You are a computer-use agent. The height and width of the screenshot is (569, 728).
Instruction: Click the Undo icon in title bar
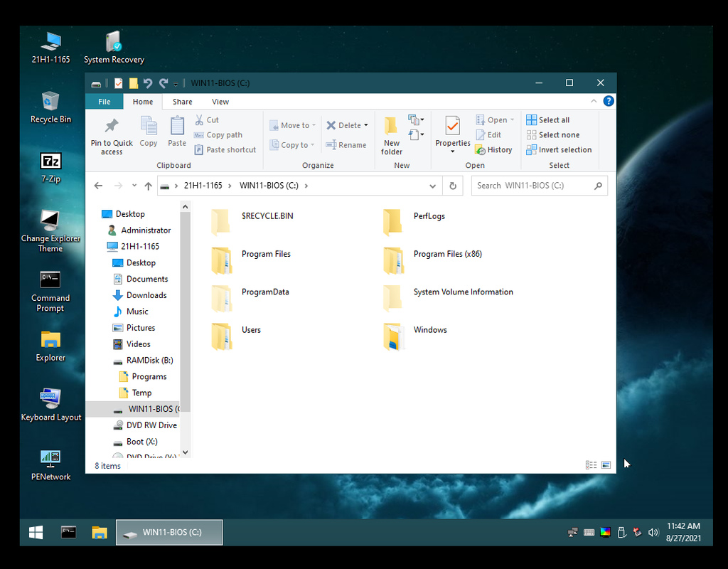coord(148,83)
